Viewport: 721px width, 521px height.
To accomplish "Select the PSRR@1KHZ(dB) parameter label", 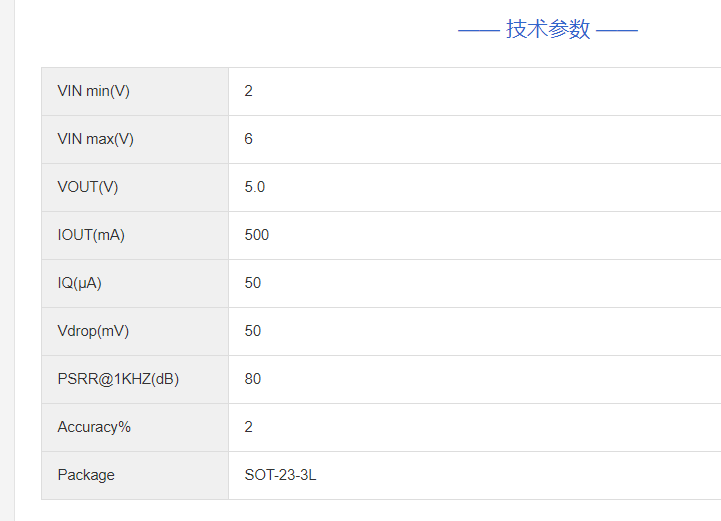I will 118,379.
